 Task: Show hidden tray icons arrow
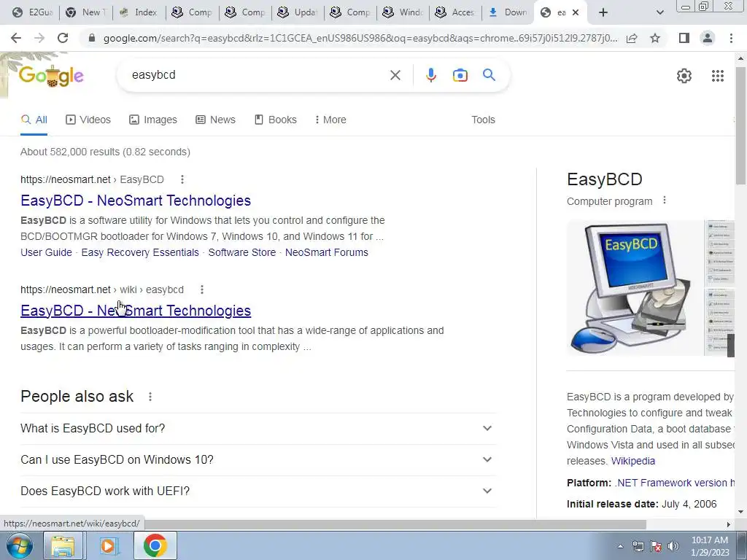(620, 546)
